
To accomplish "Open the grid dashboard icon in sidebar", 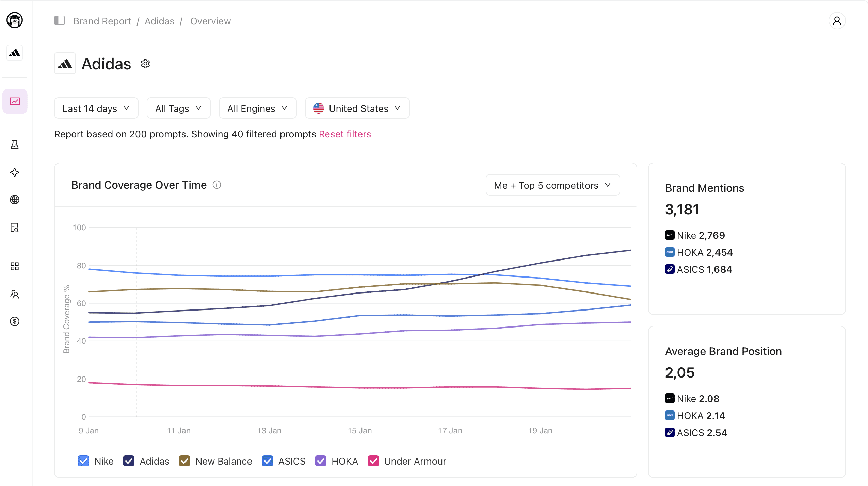I will point(15,267).
